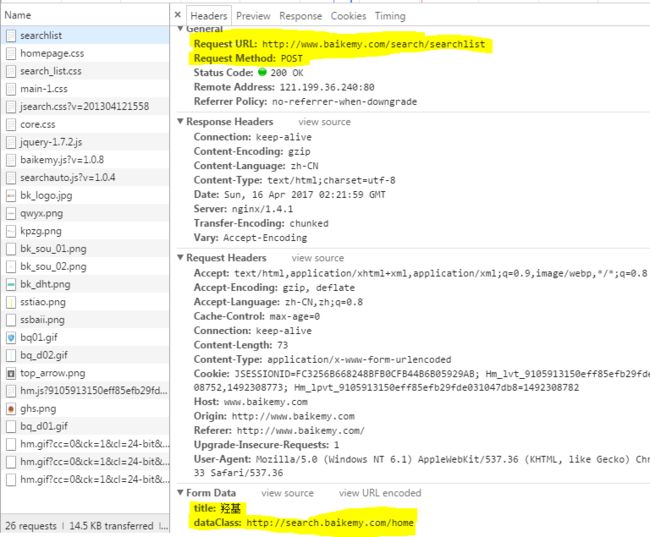
Task: Switch to the Preview tab
Action: [x=253, y=16]
